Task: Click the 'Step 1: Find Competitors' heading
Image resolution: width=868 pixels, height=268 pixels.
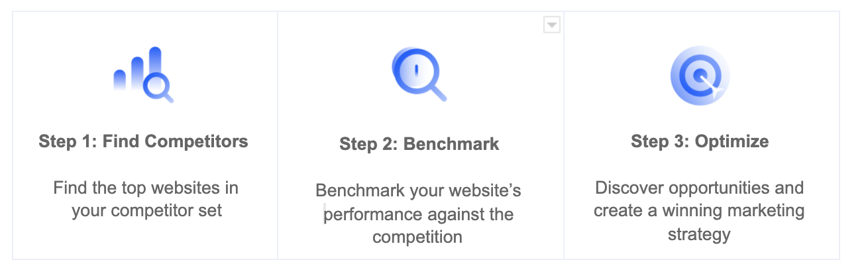Action: (x=144, y=141)
